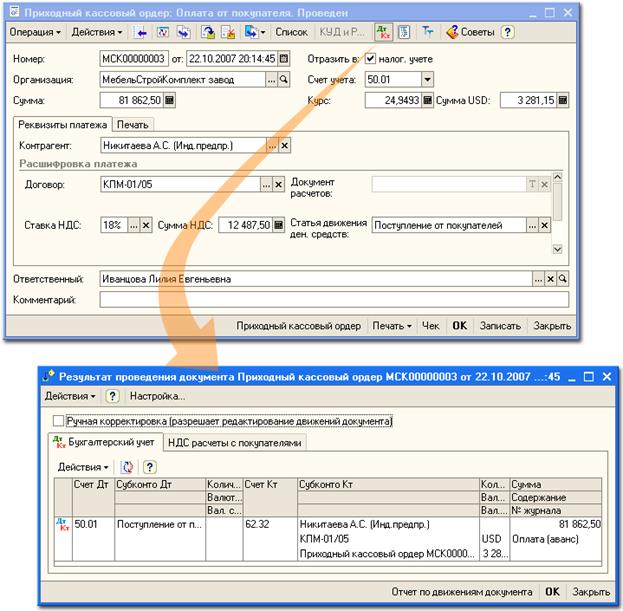Viewport: 623px width, 611px height.
Task: Switch to the Печать tab
Action: 131,125
